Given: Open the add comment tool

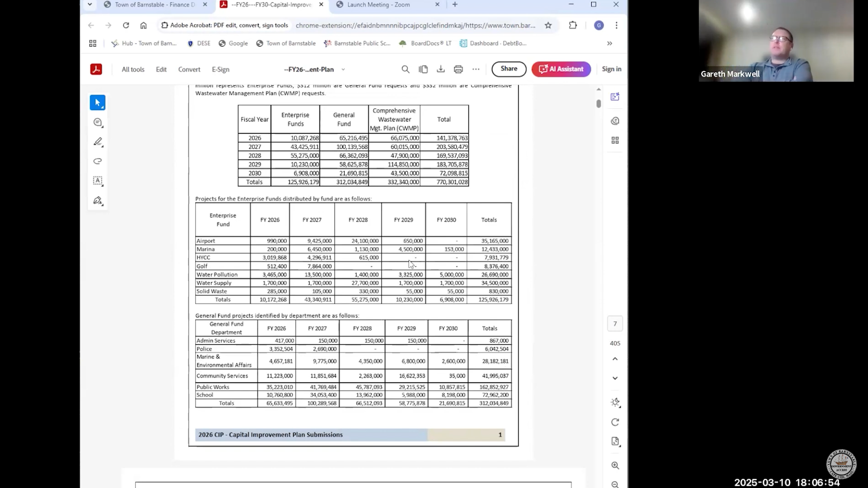Looking at the screenshot, I should [x=98, y=122].
